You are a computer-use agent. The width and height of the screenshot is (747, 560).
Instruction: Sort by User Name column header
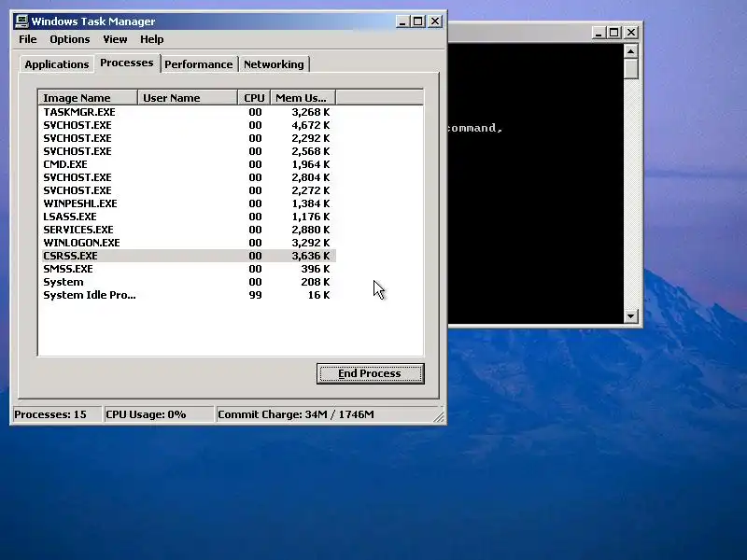[x=188, y=98]
